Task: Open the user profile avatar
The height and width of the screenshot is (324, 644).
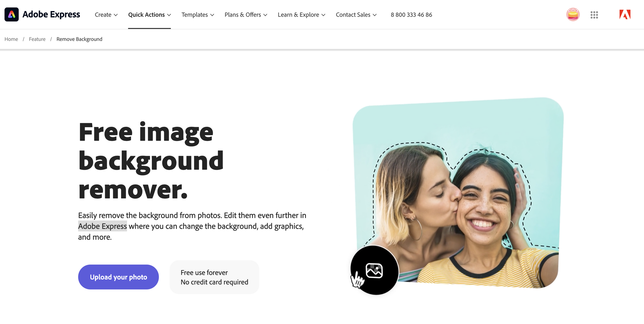Action: pyautogui.click(x=573, y=14)
